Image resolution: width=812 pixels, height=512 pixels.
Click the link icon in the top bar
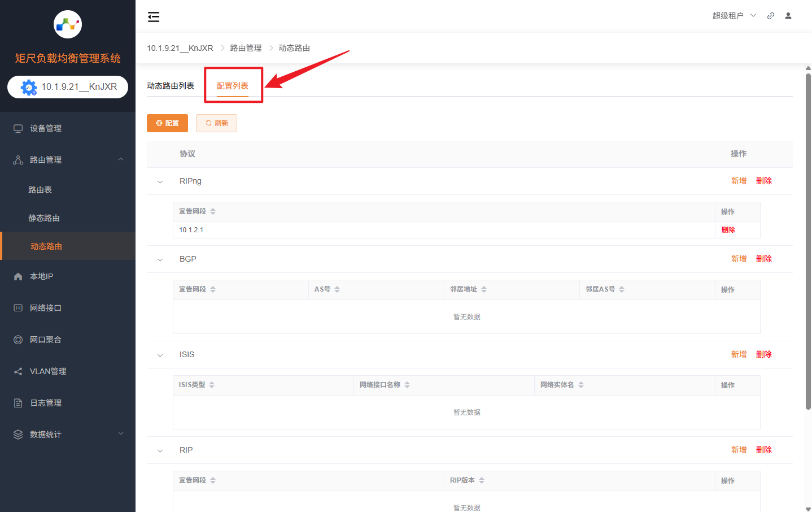point(770,16)
